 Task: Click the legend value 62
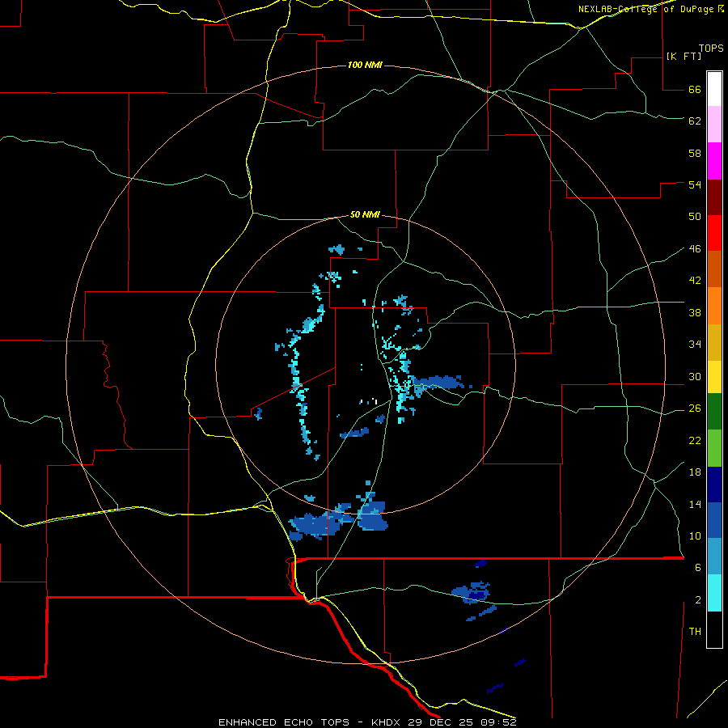pos(695,121)
